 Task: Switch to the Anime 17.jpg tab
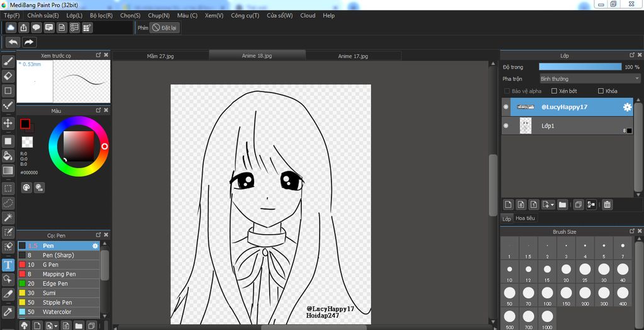[x=353, y=56]
